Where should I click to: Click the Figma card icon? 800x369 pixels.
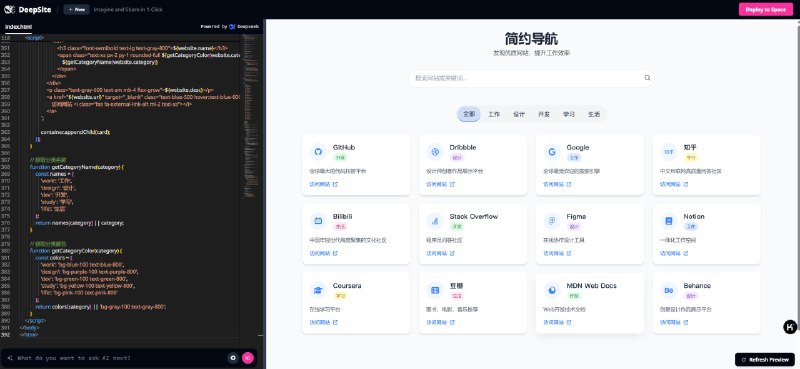point(552,221)
